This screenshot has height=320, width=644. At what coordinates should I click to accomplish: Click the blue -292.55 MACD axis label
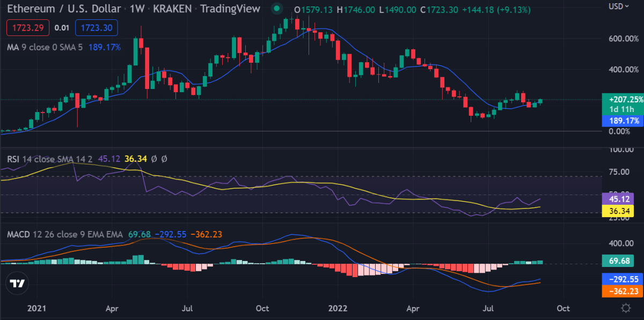coord(623,279)
